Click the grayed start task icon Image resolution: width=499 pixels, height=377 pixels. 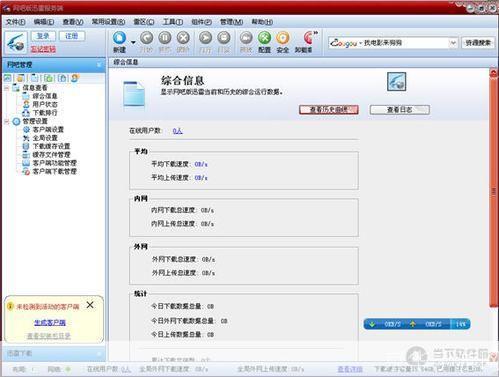(x=146, y=38)
